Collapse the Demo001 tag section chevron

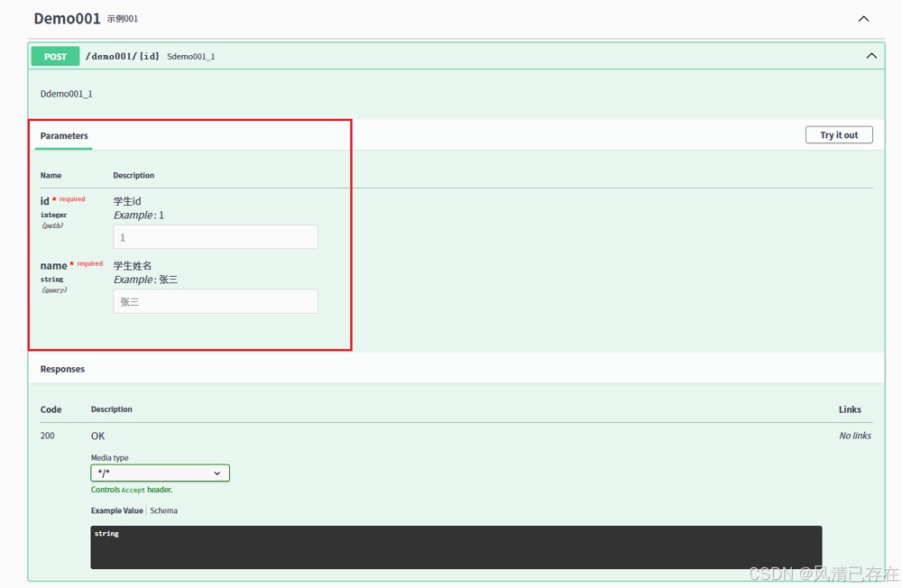[863, 19]
